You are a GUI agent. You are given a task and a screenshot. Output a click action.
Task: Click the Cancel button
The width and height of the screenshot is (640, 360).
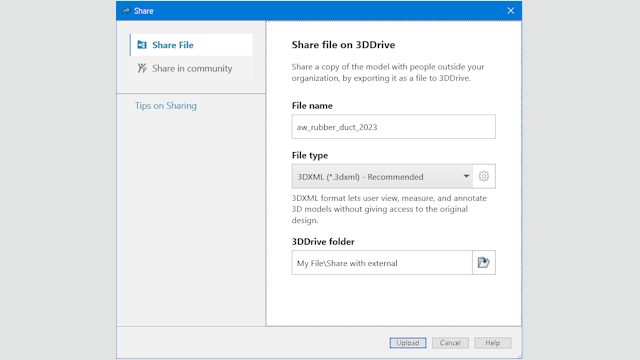coord(450,343)
